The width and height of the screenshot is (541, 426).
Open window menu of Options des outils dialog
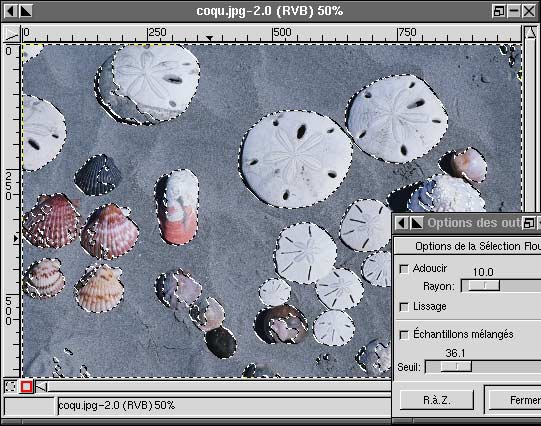tap(401, 223)
